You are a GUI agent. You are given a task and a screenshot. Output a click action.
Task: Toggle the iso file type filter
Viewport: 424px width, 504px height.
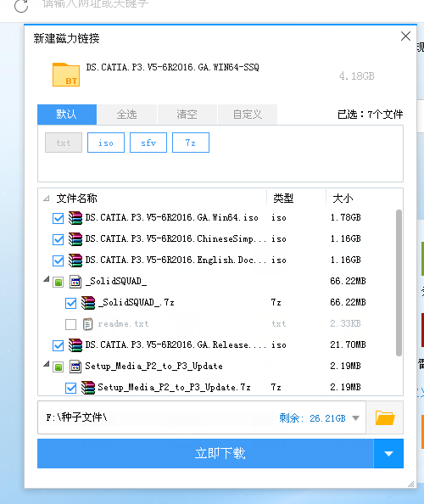106,143
